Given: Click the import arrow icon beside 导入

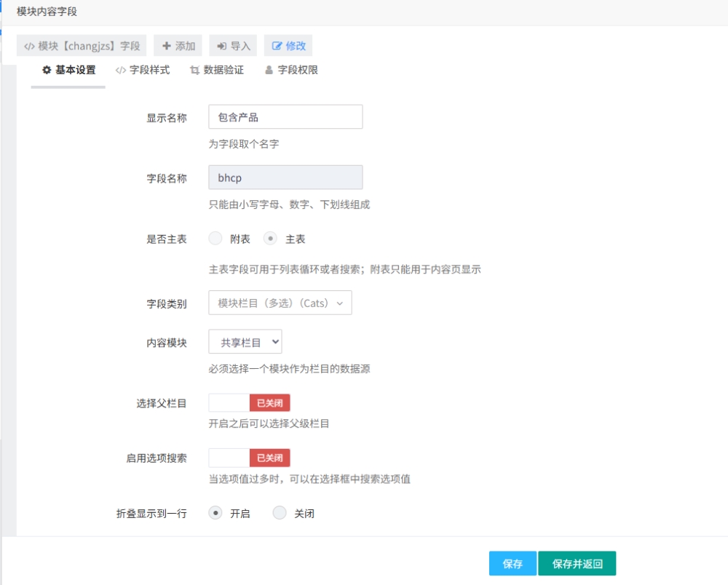Looking at the screenshot, I should [221, 46].
